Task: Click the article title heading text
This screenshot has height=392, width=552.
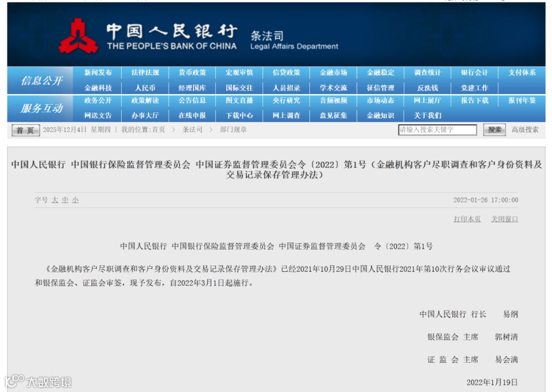Action: click(277, 170)
